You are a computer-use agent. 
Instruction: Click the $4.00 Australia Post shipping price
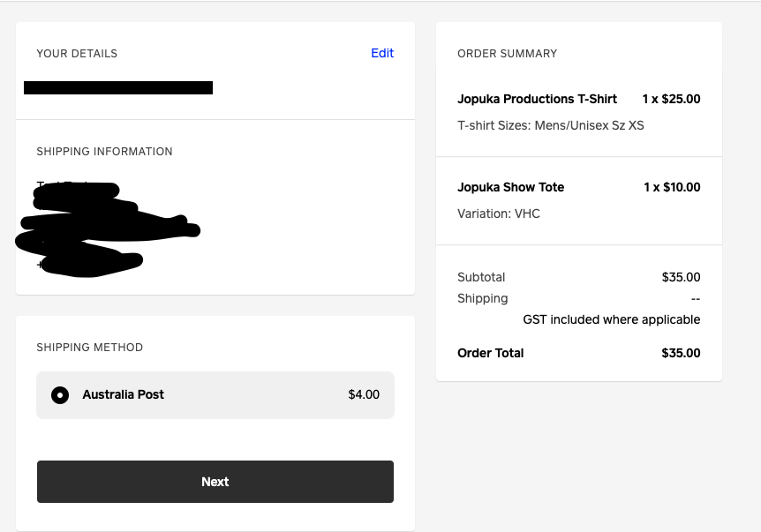364,394
